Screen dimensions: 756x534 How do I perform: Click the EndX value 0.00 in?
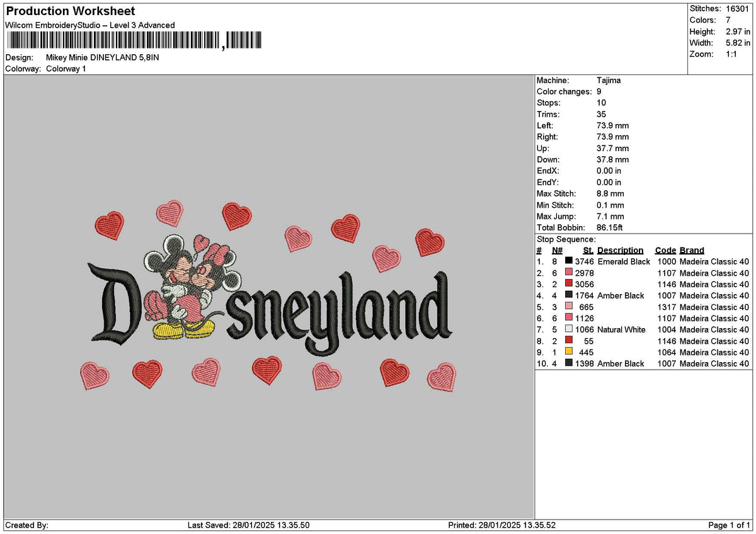tap(609, 171)
